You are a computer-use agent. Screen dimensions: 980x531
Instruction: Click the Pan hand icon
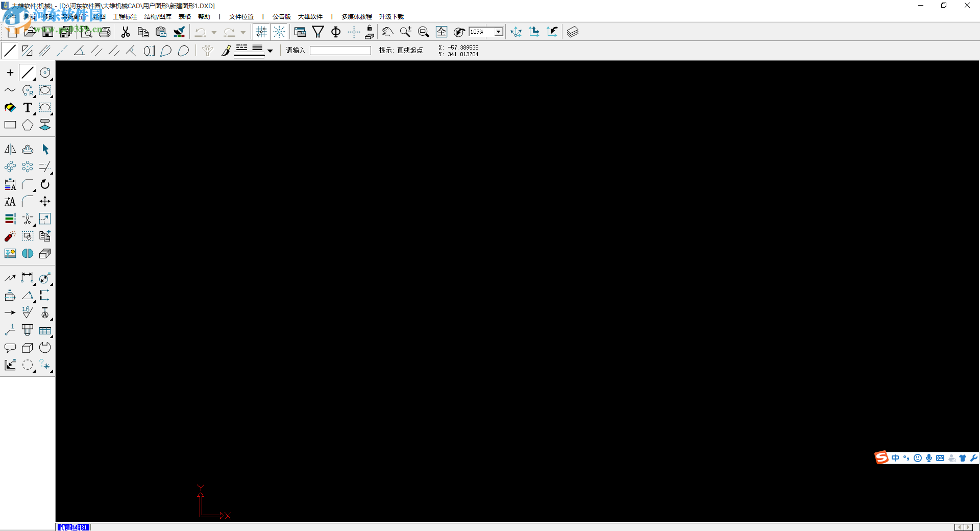[x=387, y=32]
